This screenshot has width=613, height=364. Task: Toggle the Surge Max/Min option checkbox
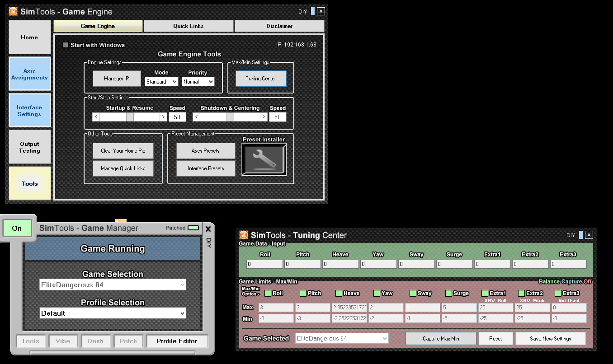(448, 293)
